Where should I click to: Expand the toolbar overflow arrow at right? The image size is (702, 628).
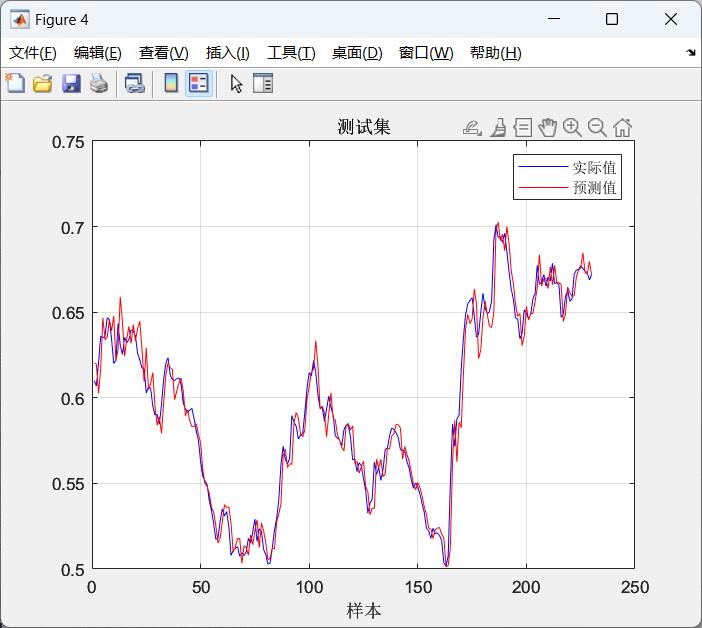(691, 53)
